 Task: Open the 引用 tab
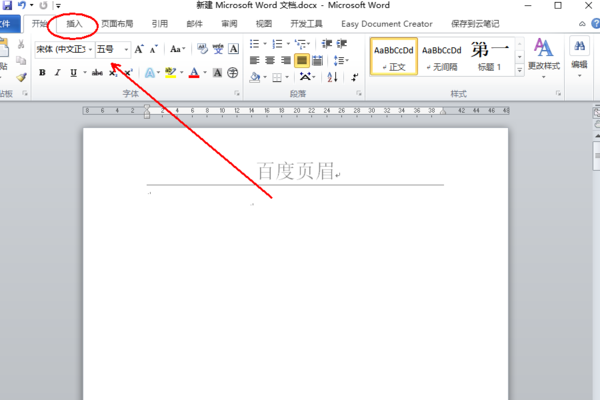(160, 24)
